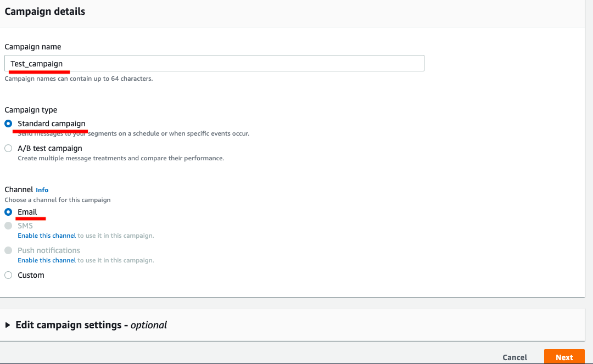Expand the Edit campaign settings triangle
Viewport: 593px width, 364px height.
click(8, 325)
